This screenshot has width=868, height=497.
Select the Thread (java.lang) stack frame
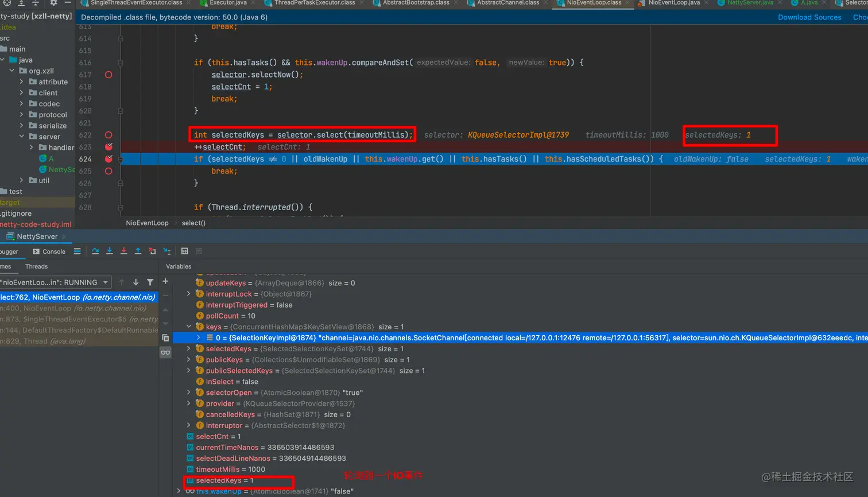79,341
